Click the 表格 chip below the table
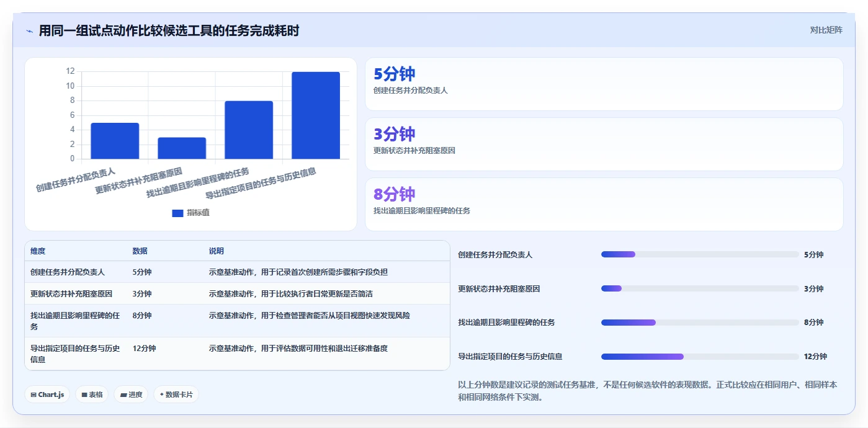This screenshot has width=868, height=428. [x=92, y=395]
